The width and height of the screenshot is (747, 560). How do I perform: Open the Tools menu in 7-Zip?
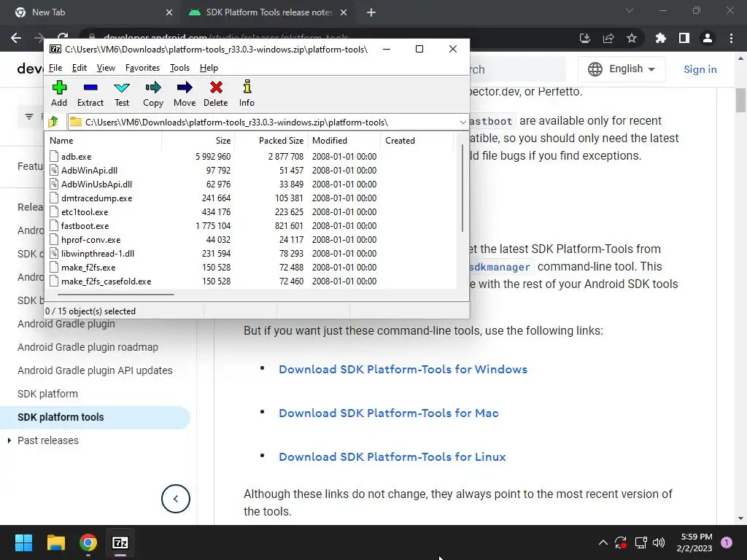click(179, 68)
